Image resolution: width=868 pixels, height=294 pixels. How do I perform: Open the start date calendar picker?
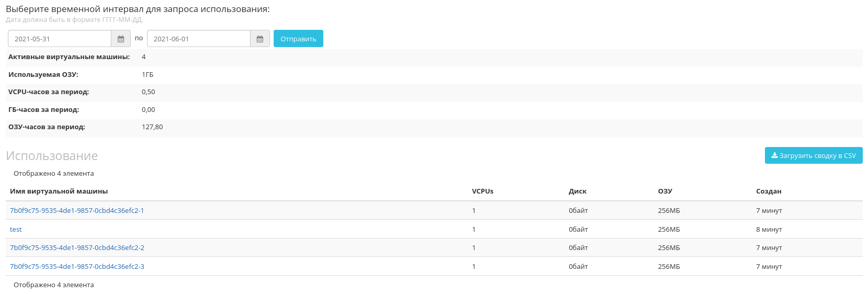click(x=121, y=39)
